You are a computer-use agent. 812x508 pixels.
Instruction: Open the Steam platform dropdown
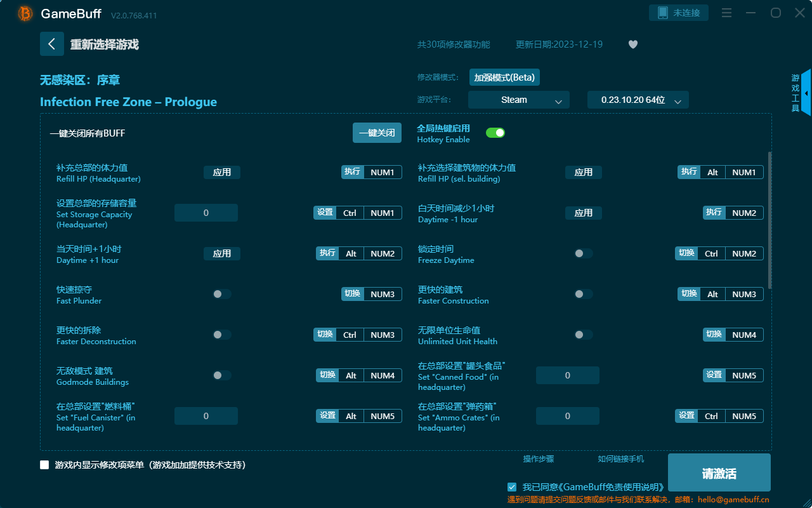tap(519, 100)
